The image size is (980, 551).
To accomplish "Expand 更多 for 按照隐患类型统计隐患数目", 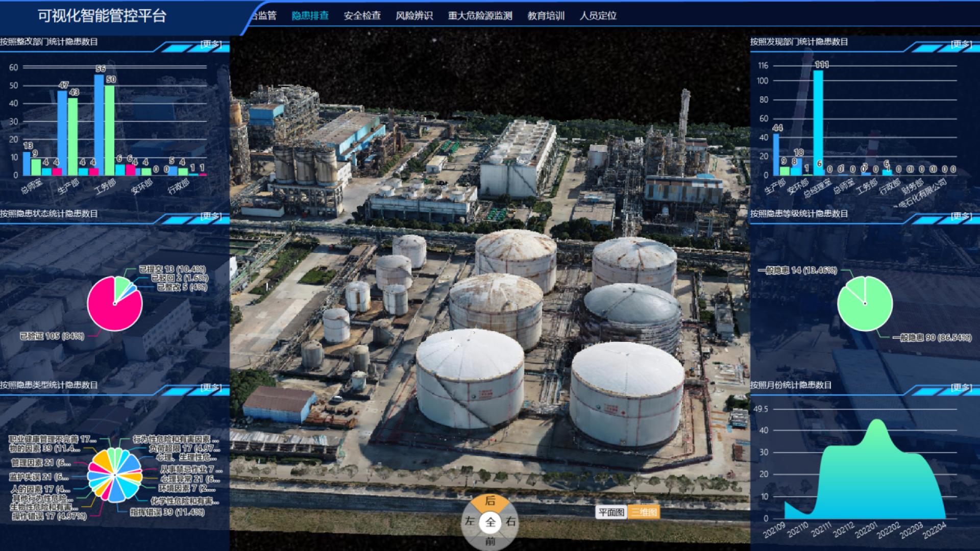I will click(211, 388).
